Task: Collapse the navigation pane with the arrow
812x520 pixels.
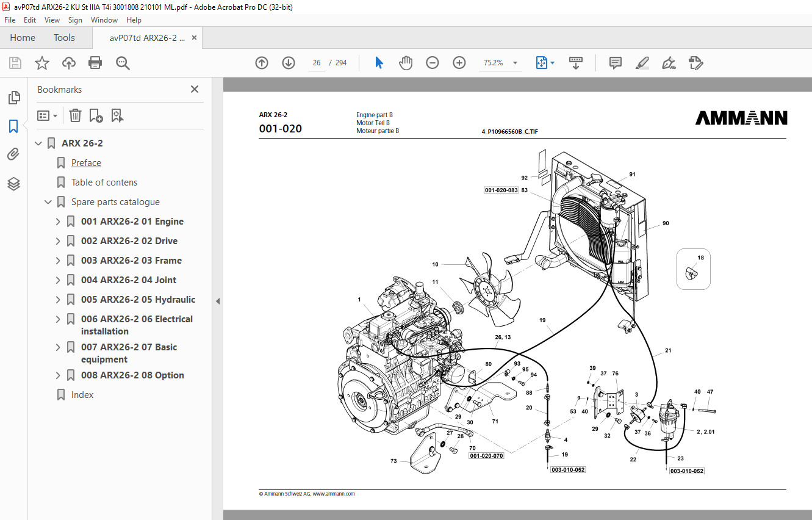Action: (x=217, y=301)
